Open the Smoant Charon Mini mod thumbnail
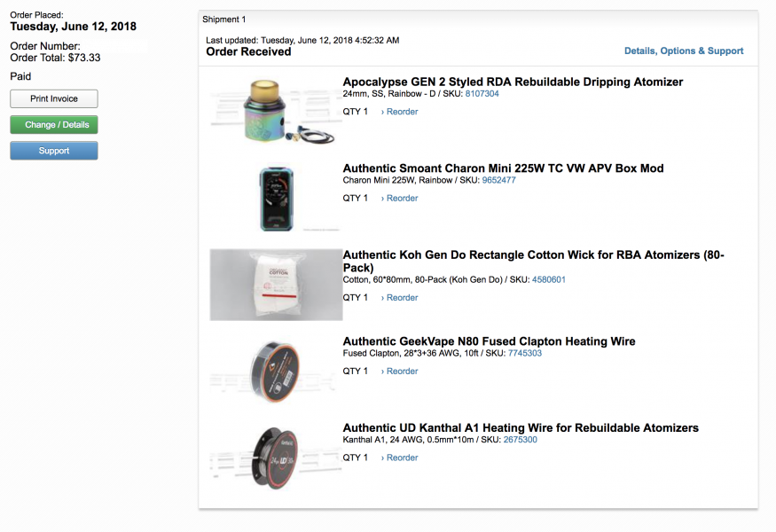Screen dimensions: 776x532 click(276, 198)
